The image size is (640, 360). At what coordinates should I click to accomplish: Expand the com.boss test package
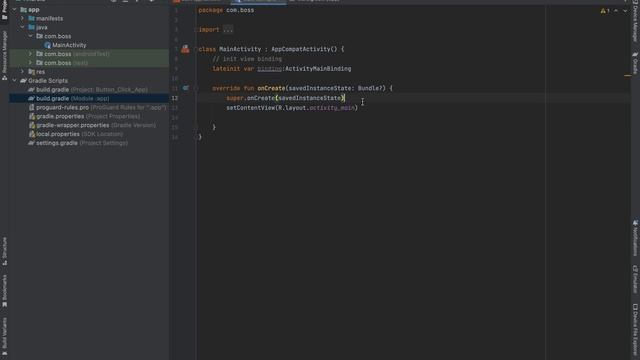tap(31, 63)
